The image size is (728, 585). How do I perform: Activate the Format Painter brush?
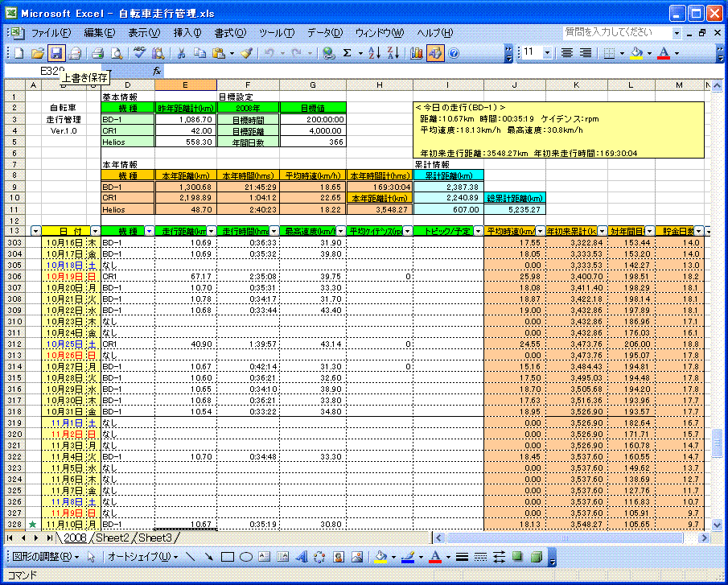click(x=246, y=53)
